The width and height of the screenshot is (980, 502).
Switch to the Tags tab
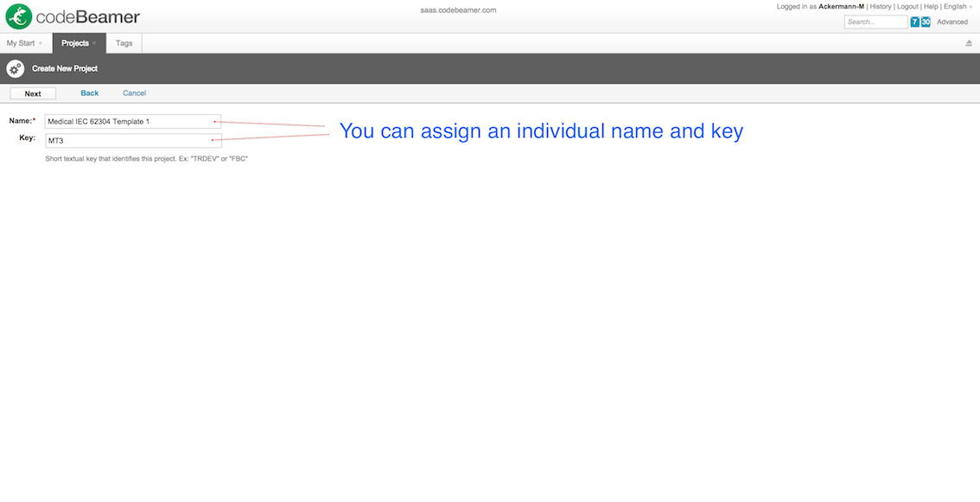124,43
